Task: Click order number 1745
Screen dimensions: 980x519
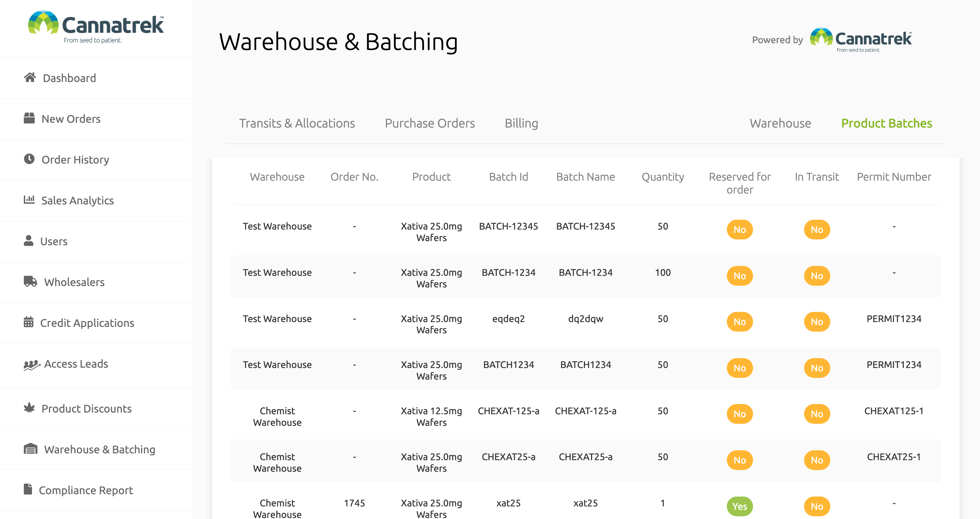Action: [x=354, y=503]
